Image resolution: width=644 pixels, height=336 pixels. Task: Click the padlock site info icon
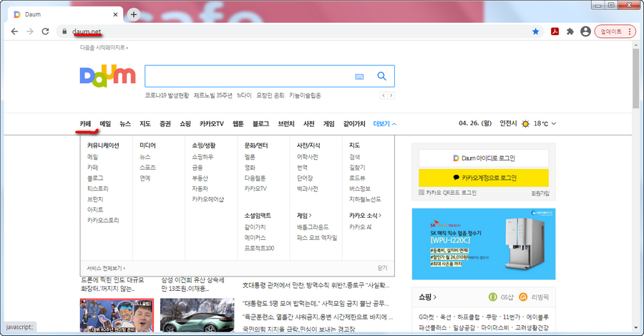[64, 32]
